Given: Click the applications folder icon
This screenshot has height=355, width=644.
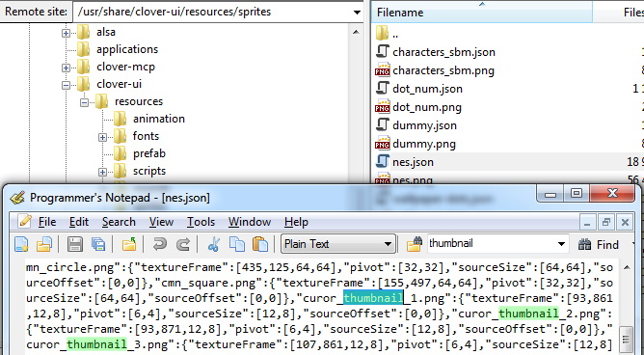Looking at the screenshot, I should point(83,49).
